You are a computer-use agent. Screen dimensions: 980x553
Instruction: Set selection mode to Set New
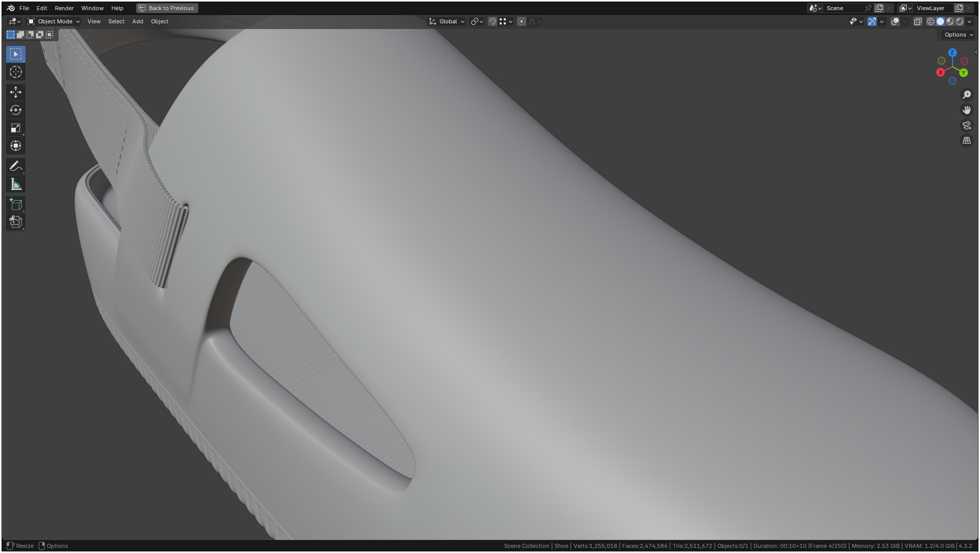11,35
